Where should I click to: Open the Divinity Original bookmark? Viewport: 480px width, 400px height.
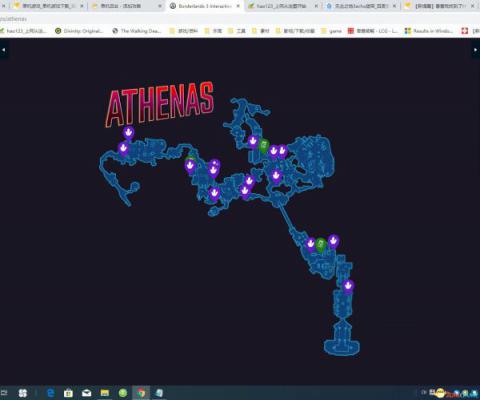coord(79,31)
